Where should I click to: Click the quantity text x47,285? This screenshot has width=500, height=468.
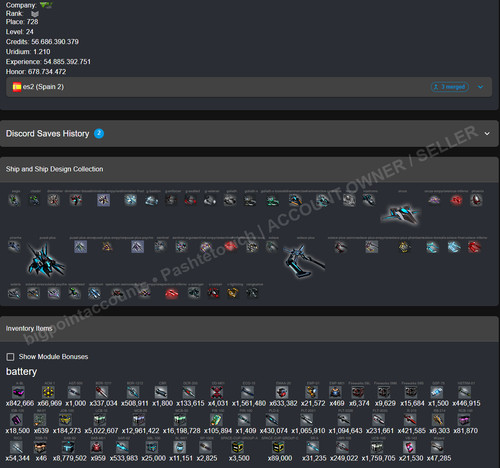point(439,458)
